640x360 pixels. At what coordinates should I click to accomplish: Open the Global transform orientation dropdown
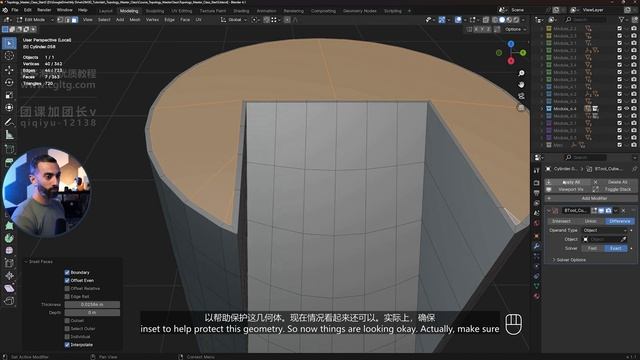(233, 20)
